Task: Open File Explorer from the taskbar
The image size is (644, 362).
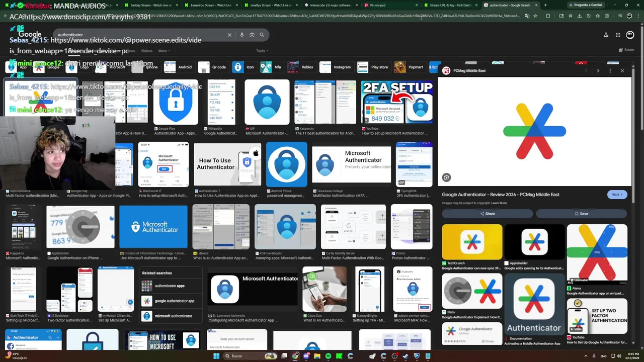Action: tap(317, 356)
